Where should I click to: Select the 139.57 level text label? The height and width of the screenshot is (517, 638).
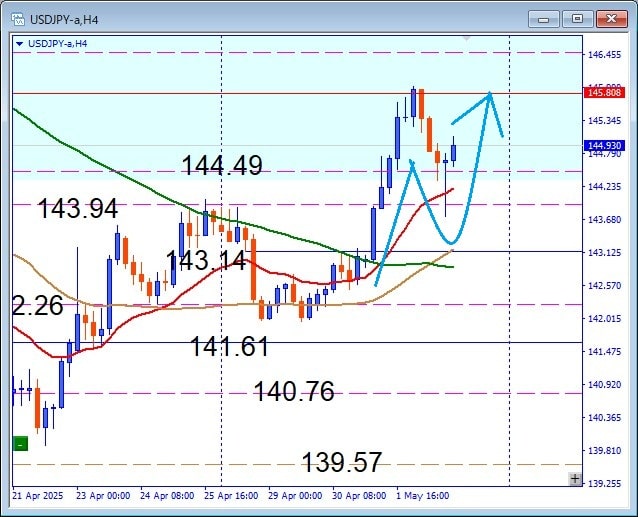342,462
